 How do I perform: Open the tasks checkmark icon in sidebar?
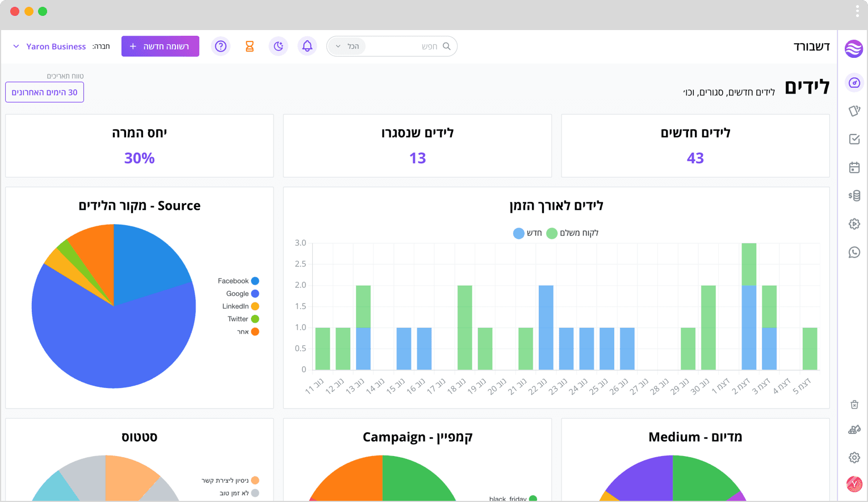[x=854, y=139]
